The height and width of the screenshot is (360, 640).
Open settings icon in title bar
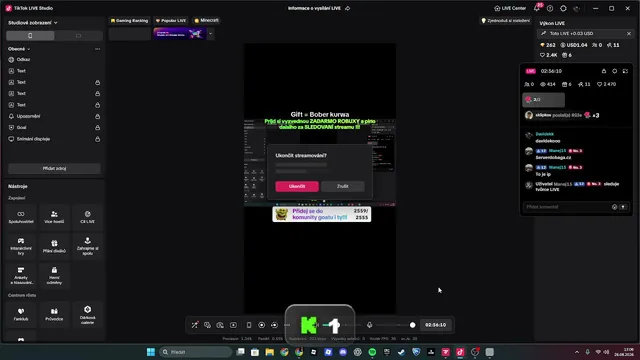pos(563,8)
